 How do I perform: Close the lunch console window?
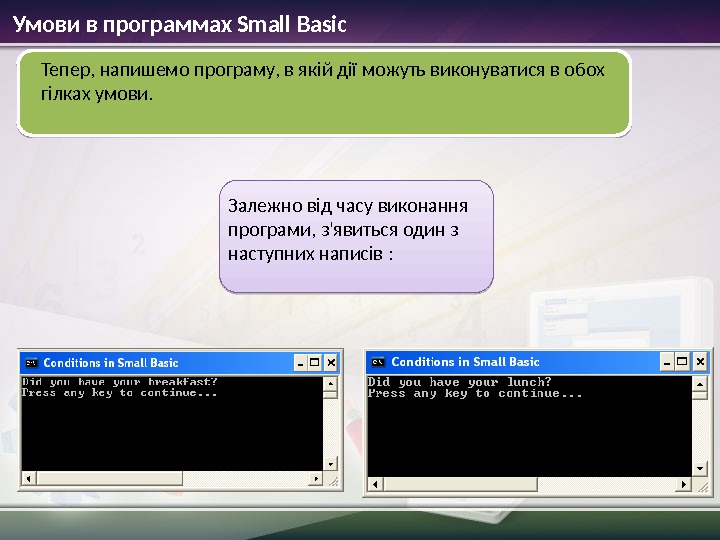tap(700, 362)
